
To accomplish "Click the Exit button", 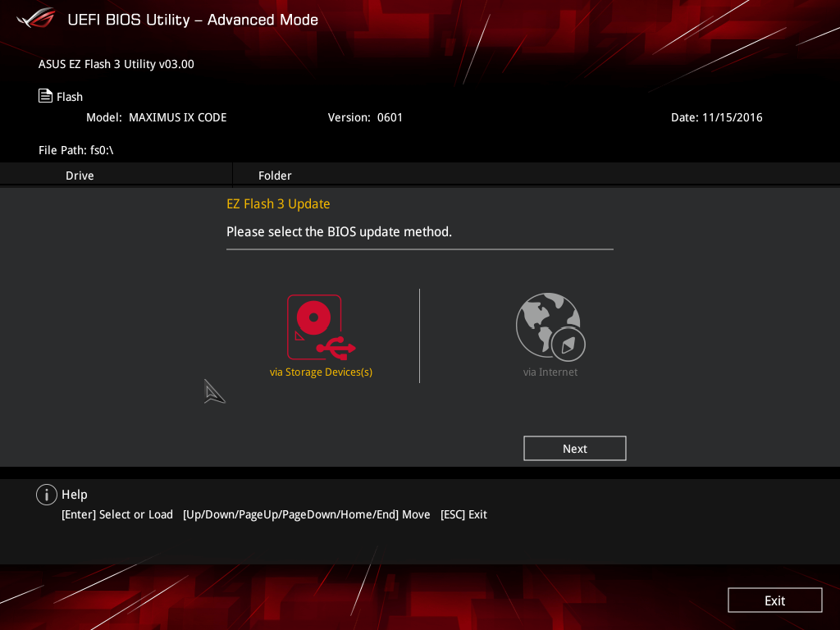I will [774, 600].
